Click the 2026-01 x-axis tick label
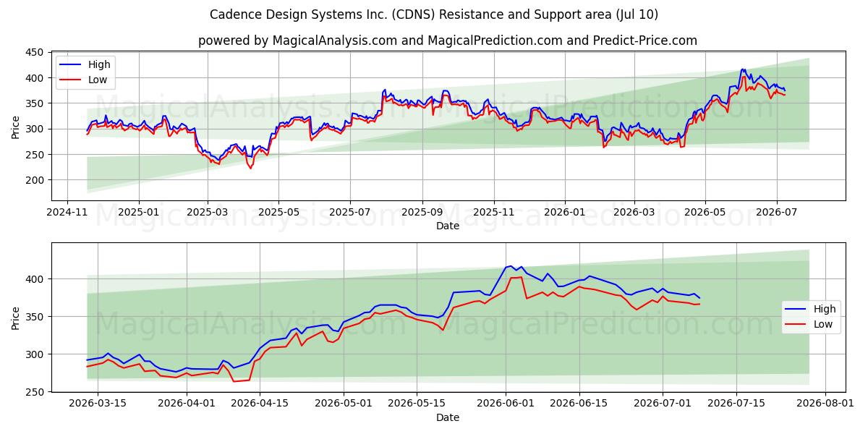Viewport: 868px width, 434px height. [565, 212]
